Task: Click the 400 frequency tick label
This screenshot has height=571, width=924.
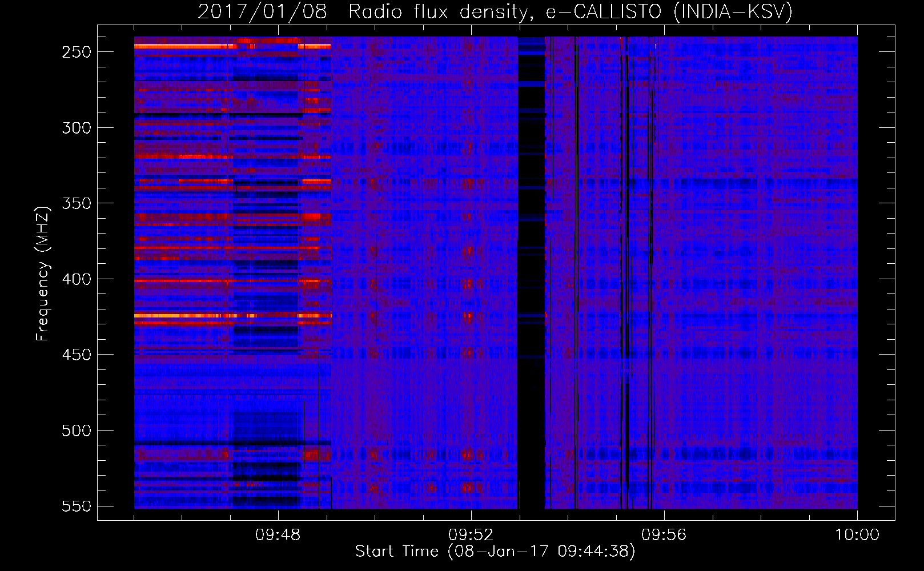Action: 77,279
